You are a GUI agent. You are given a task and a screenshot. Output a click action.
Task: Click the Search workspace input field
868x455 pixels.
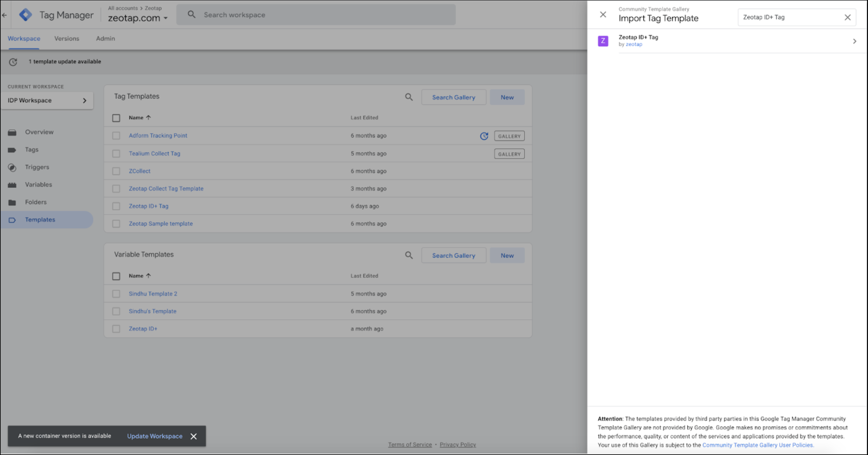tap(317, 15)
